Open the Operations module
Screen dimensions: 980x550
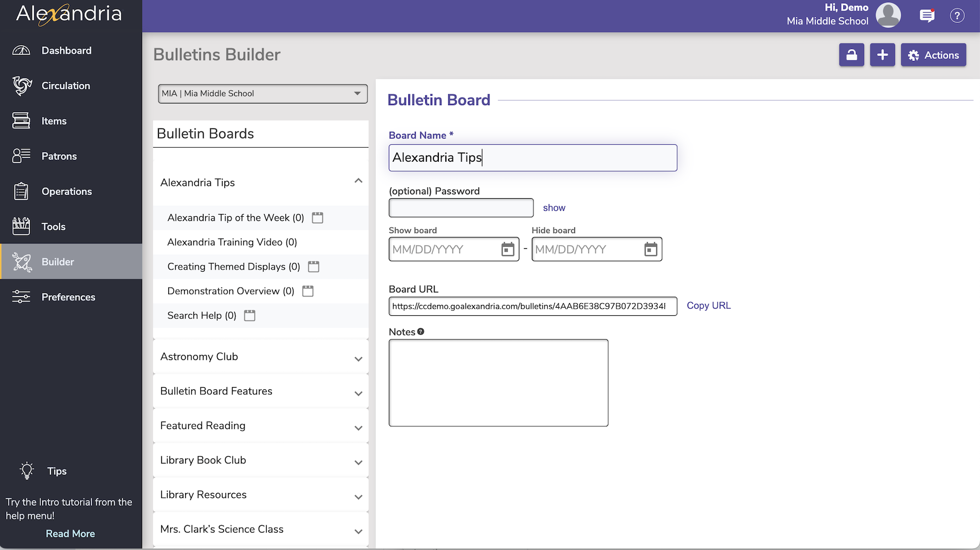coord(66,191)
